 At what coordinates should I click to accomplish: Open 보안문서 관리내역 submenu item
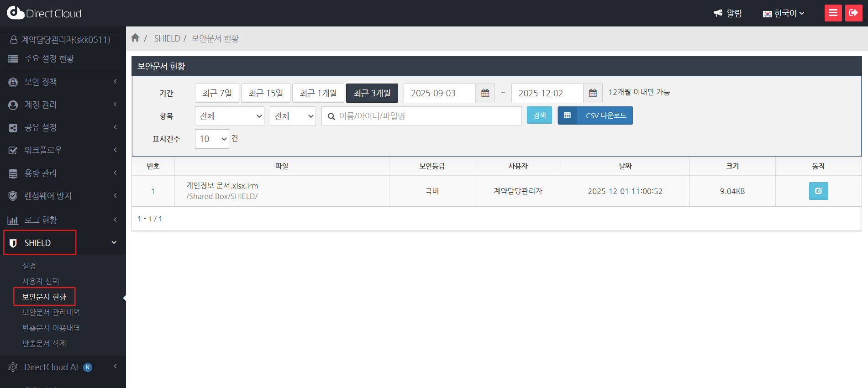click(51, 312)
